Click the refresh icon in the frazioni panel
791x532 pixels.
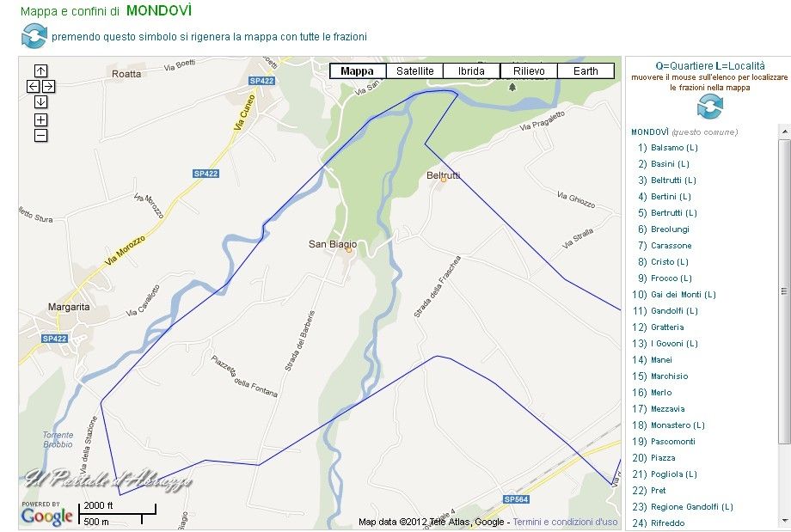(709, 107)
